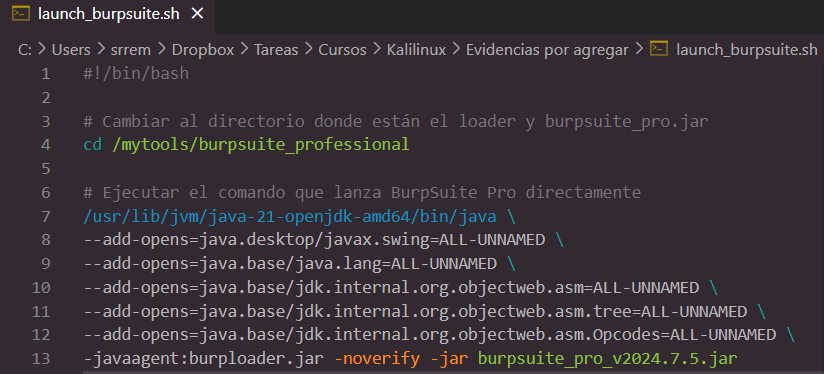824x374 pixels.
Task: Open the Dropbox breadcrumb segment
Action: coord(203,50)
